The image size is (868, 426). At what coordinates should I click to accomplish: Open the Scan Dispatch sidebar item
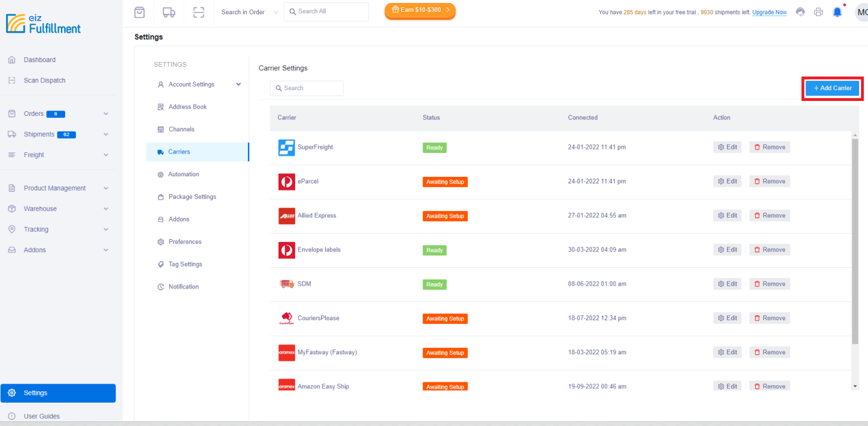44,80
